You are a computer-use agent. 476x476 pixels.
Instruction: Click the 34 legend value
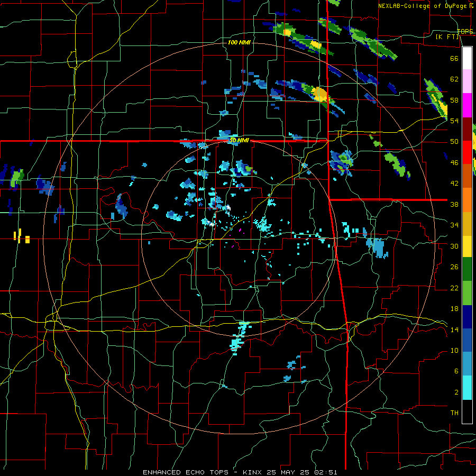(x=454, y=225)
